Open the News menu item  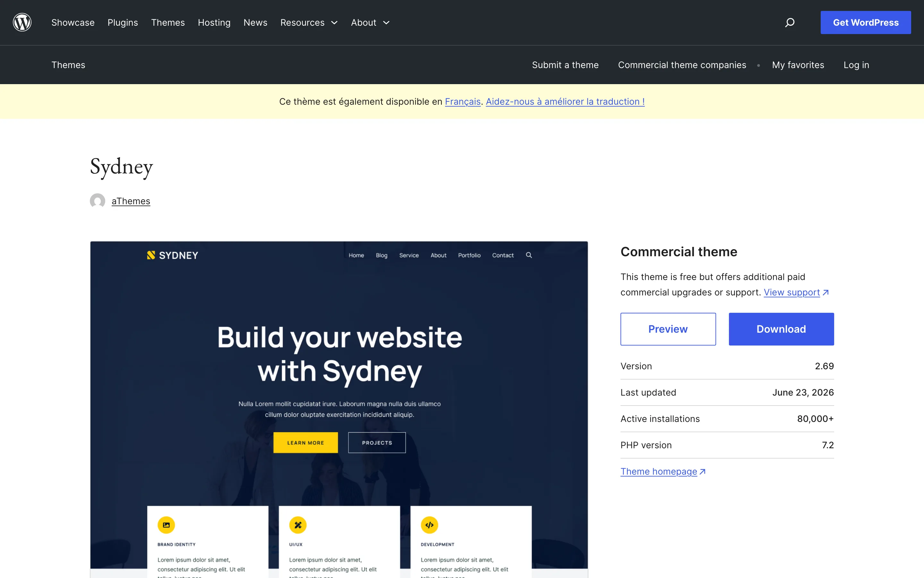coord(255,22)
